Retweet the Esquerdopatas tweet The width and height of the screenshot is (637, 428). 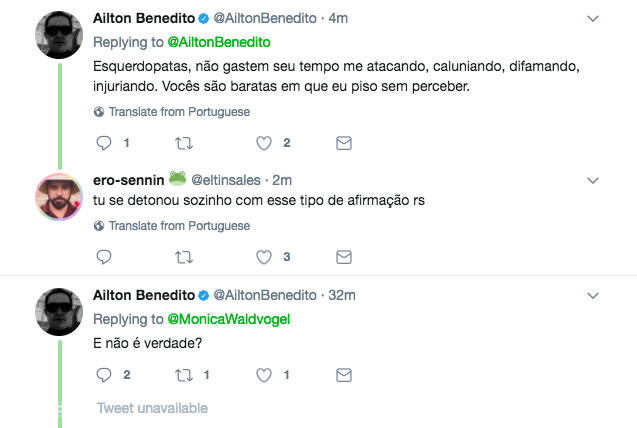(x=184, y=143)
